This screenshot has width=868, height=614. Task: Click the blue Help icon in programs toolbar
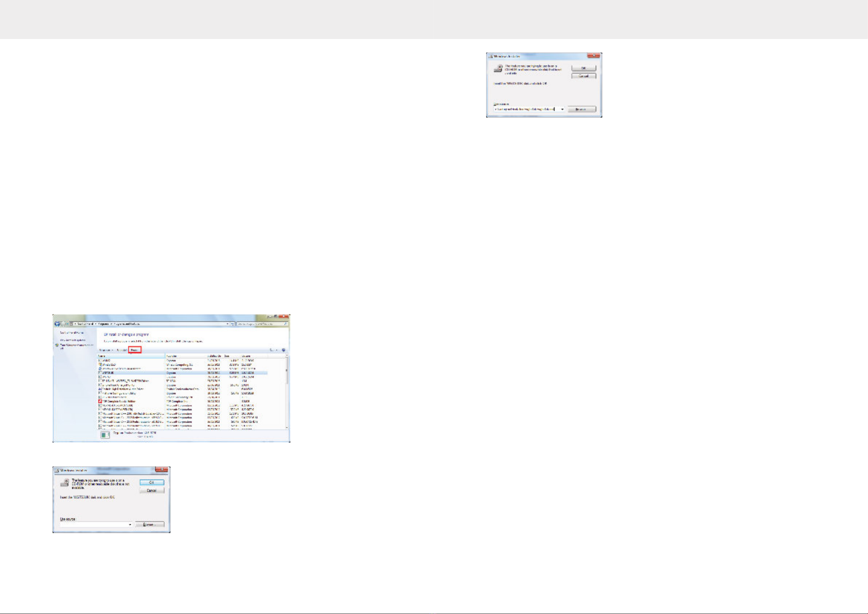284,350
